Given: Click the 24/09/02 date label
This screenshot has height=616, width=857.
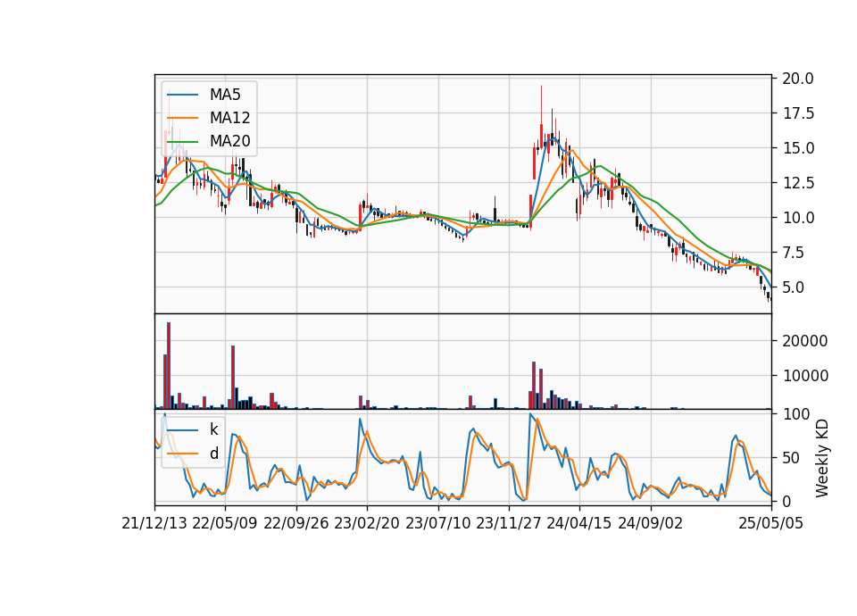Looking at the screenshot, I should 651,523.
